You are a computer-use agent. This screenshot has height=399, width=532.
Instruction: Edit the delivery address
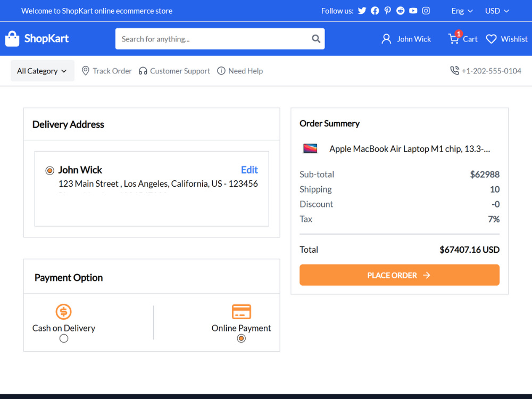click(250, 170)
